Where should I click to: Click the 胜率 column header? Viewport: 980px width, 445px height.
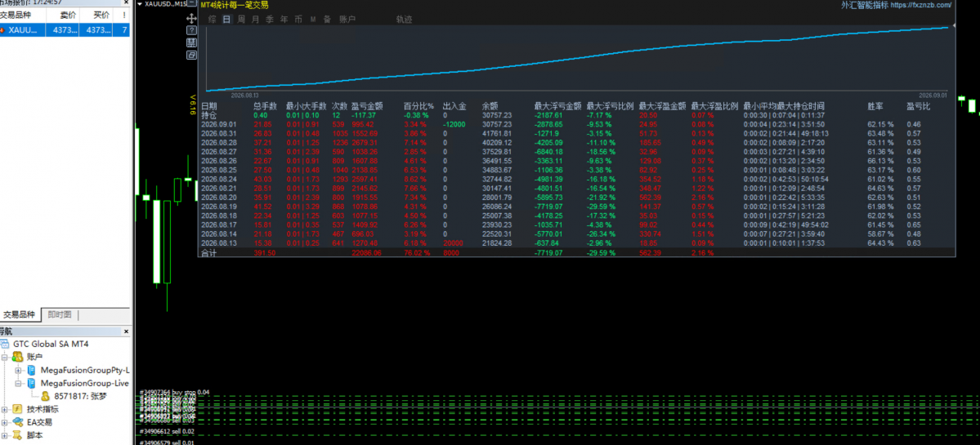875,106
